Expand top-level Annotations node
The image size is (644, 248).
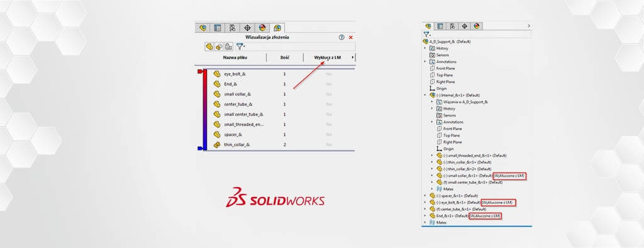pyautogui.click(x=426, y=62)
